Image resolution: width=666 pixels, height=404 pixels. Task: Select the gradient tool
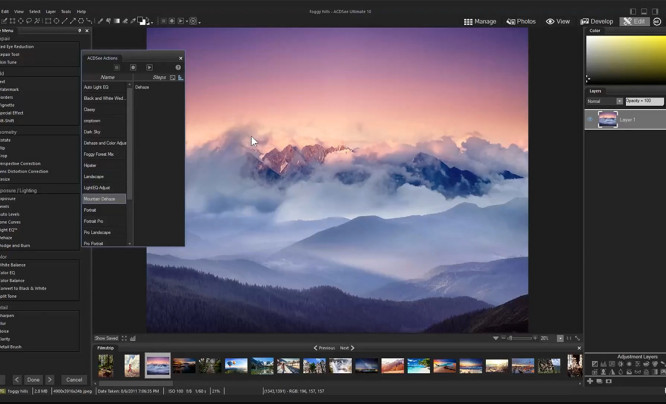[117, 21]
